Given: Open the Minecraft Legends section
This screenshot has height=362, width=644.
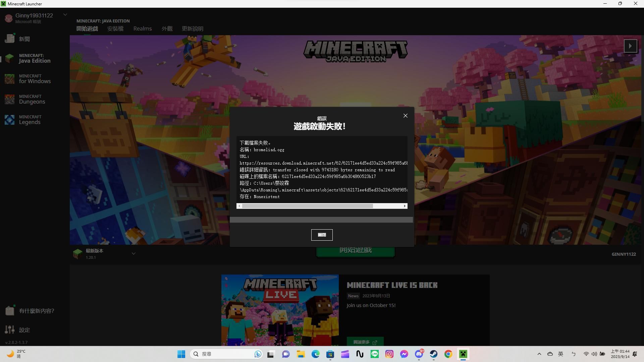Looking at the screenshot, I should [30, 120].
